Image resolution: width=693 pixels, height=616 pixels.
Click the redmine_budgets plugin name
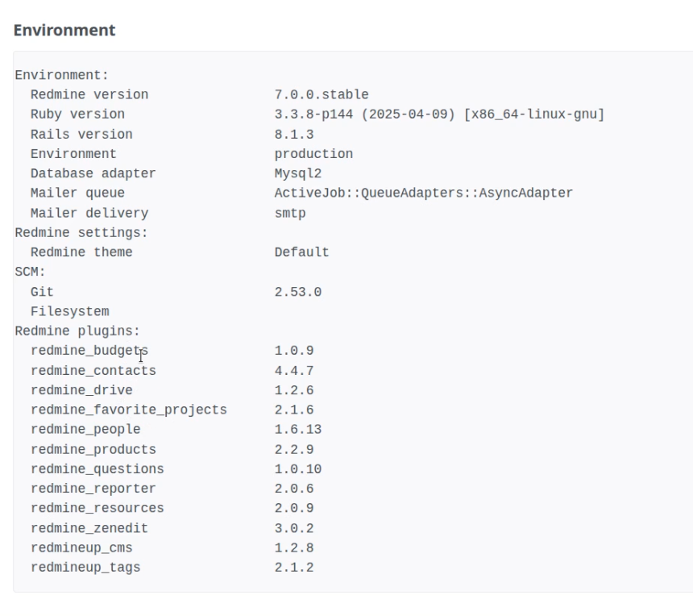coord(89,350)
